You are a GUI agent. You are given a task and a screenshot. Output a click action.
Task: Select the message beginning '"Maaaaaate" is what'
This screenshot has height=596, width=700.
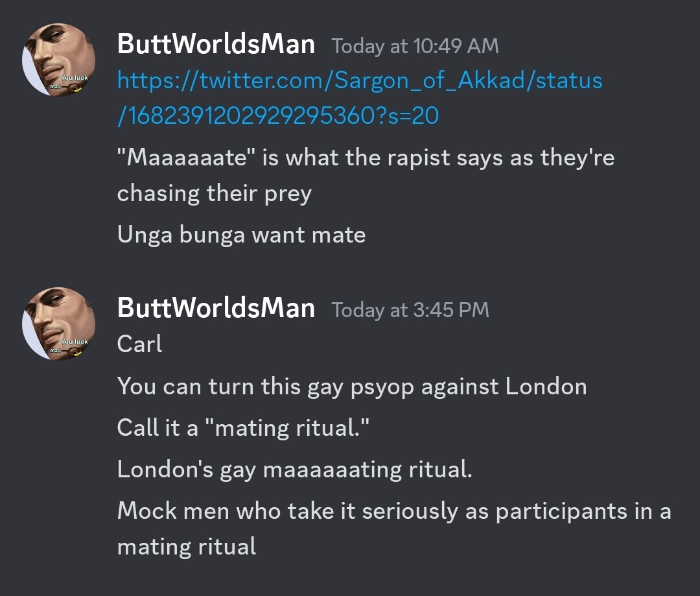tap(366, 175)
